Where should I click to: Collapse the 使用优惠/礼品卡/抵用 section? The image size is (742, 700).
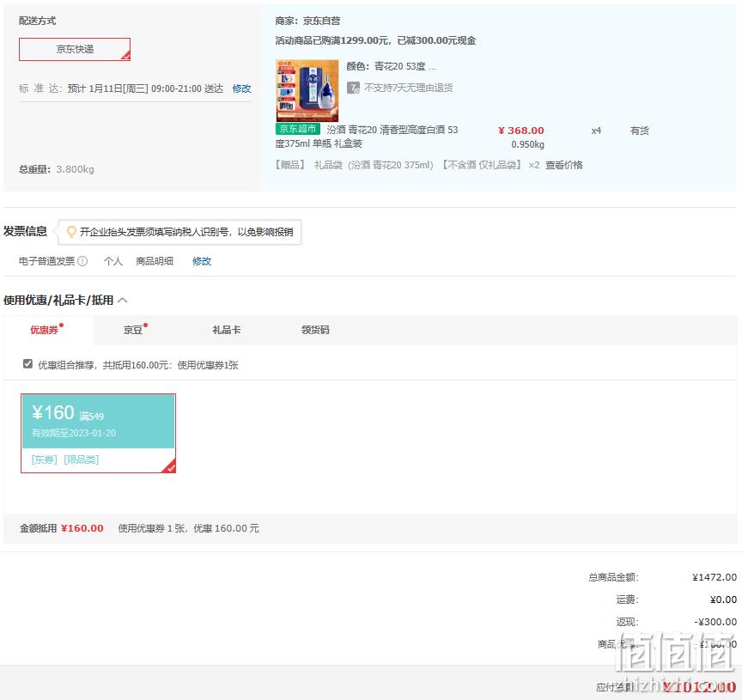click(x=123, y=300)
